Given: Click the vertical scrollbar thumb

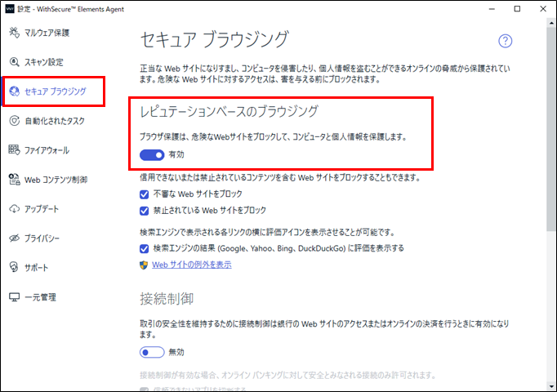Looking at the screenshot, I should click(551, 128).
